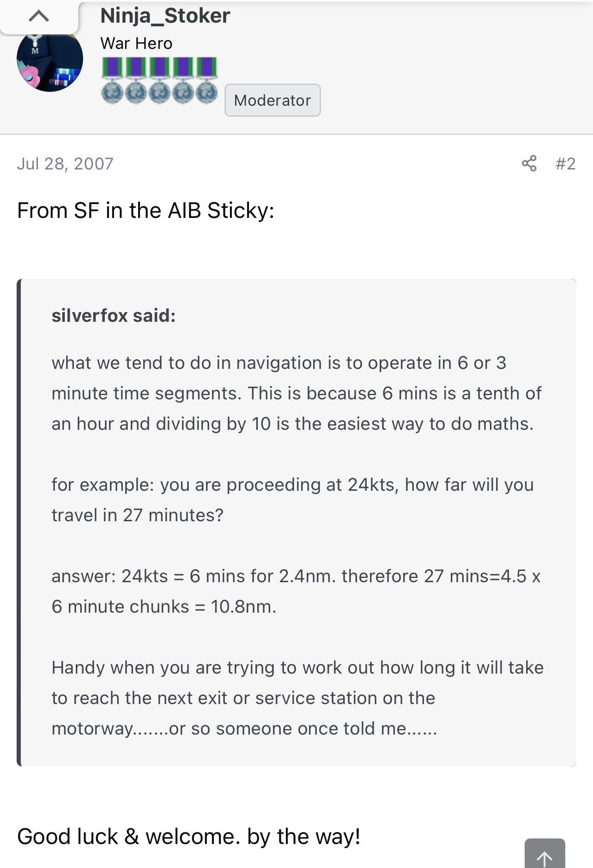The width and height of the screenshot is (593, 868).
Task: Click the first medal icon
Action: 112,80
